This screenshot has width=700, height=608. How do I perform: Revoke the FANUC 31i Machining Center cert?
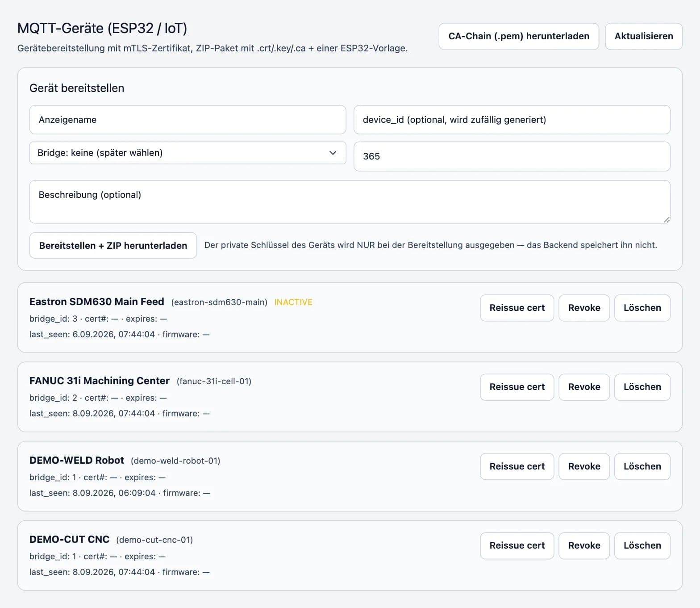[x=584, y=387]
